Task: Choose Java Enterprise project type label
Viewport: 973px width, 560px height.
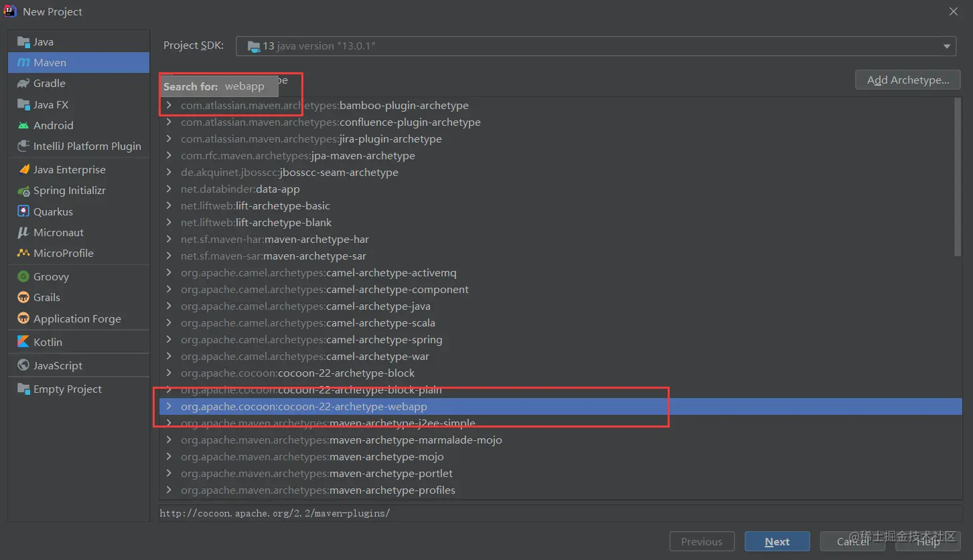Action: 70,169
